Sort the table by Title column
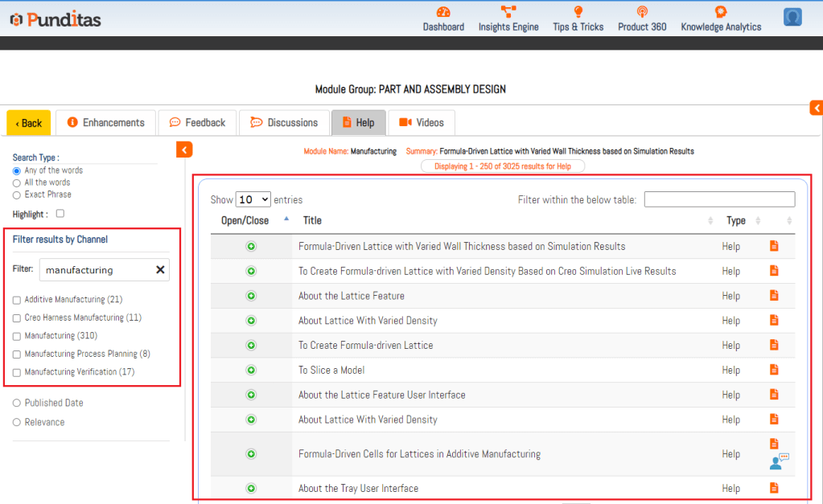The height and width of the screenshot is (504, 823). tap(312, 220)
